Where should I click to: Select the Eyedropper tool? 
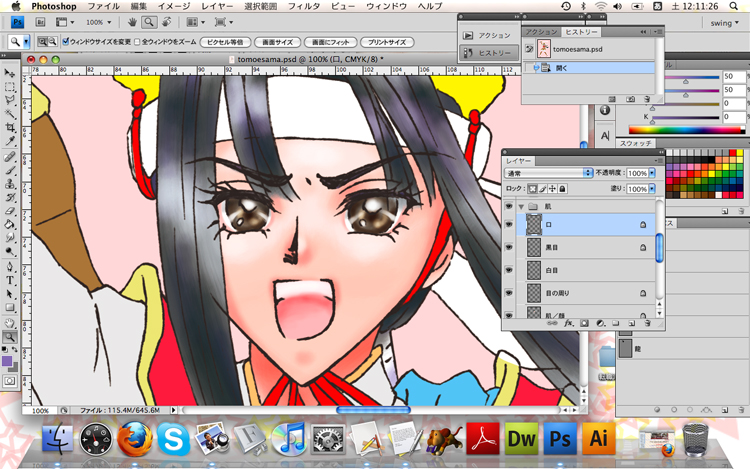10,141
